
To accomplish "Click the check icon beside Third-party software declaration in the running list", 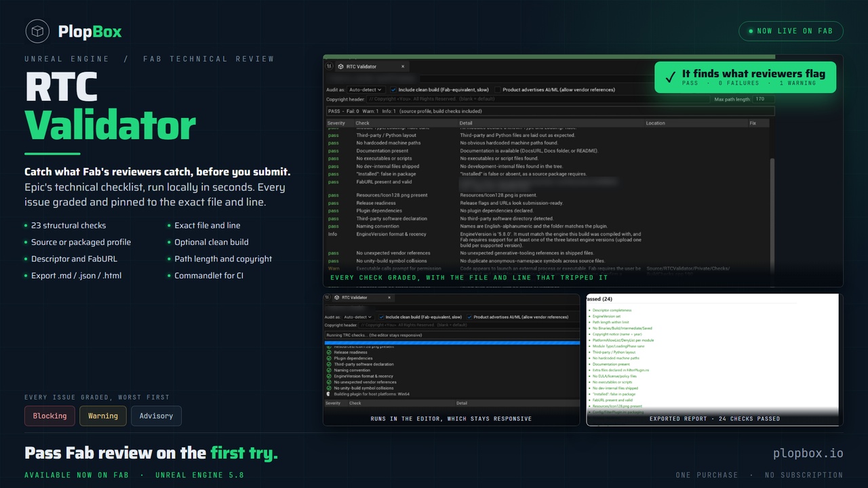I will [329, 365].
